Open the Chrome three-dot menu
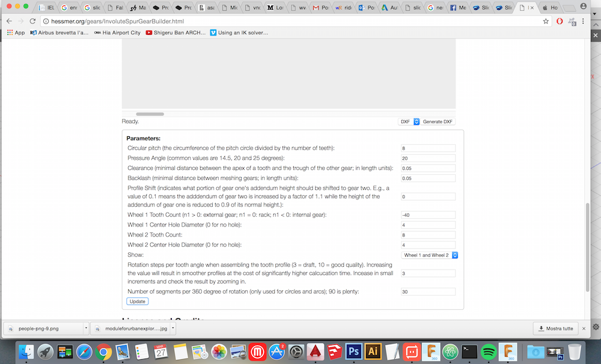Image resolution: width=601 pixels, height=364 pixels. pos(583,22)
